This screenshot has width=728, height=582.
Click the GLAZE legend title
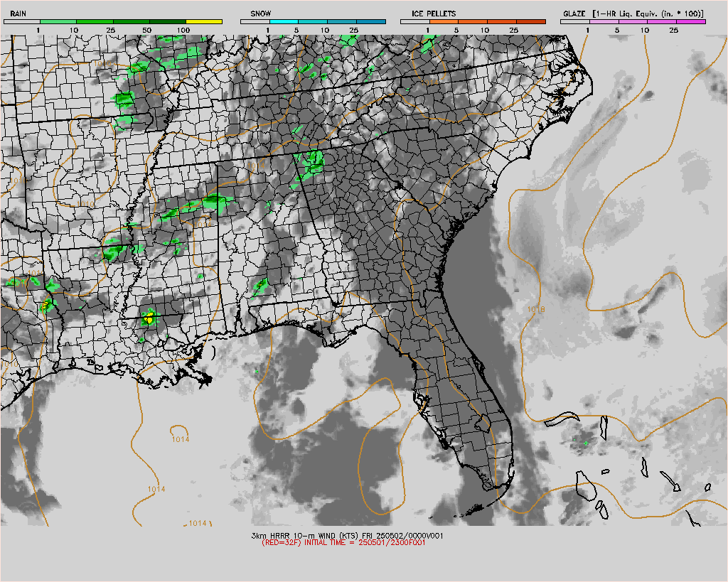[574, 14]
